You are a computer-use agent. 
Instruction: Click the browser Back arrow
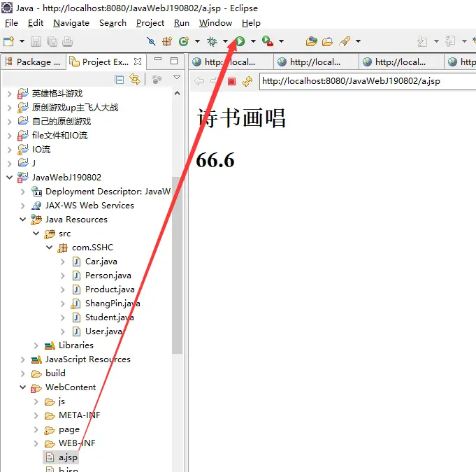[x=199, y=81]
